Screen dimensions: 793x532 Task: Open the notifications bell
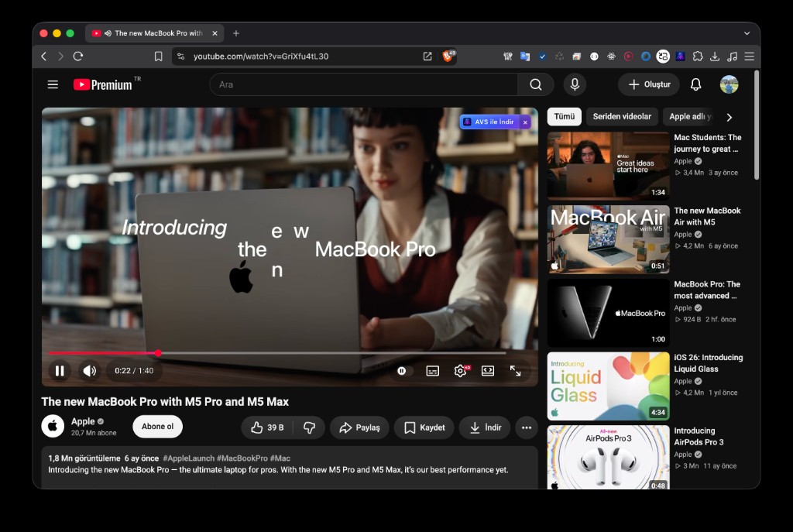pyautogui.click(x=696, y=84)
